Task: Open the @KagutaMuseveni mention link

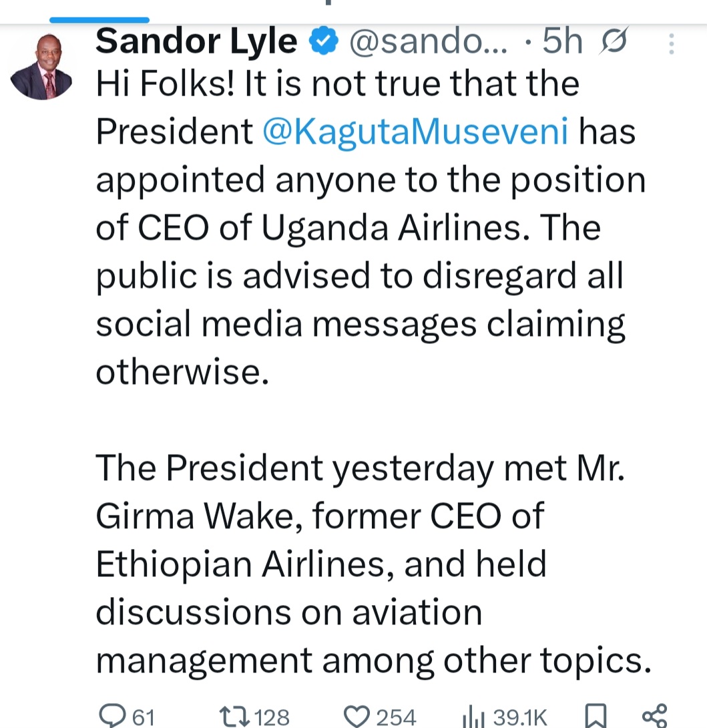Action: pyautogui.click(x=416, y=132)
